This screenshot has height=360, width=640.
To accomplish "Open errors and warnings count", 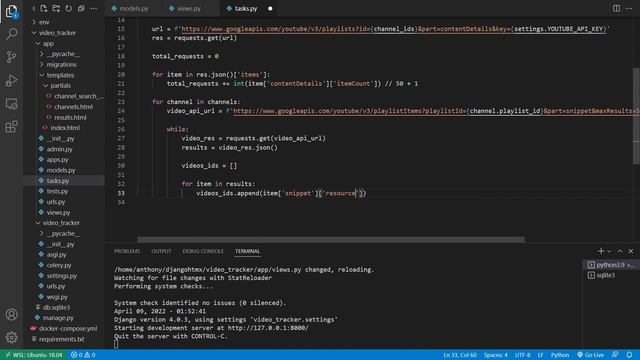I will pos(83,355).
